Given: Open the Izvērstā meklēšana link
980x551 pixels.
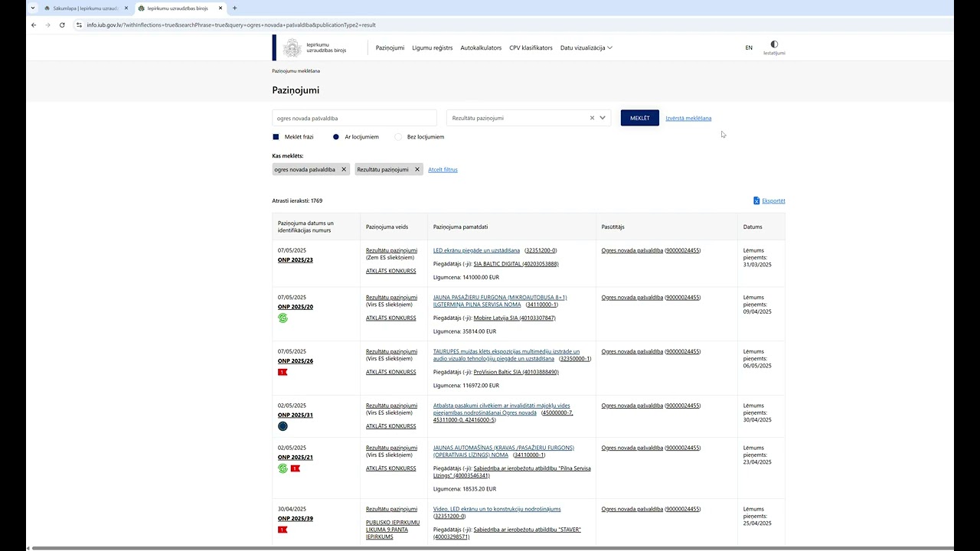Looking at the screenshot, I should [688, 118].
